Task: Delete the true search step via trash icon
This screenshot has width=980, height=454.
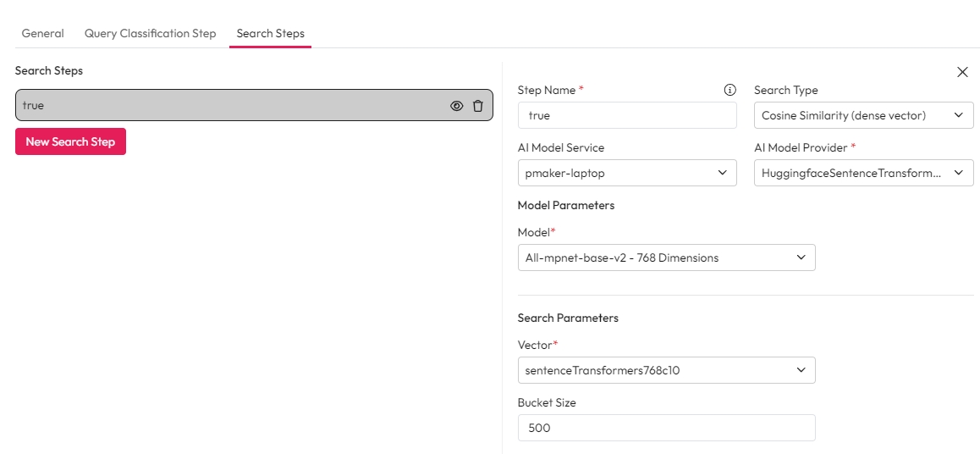Action: pos(478,106)
